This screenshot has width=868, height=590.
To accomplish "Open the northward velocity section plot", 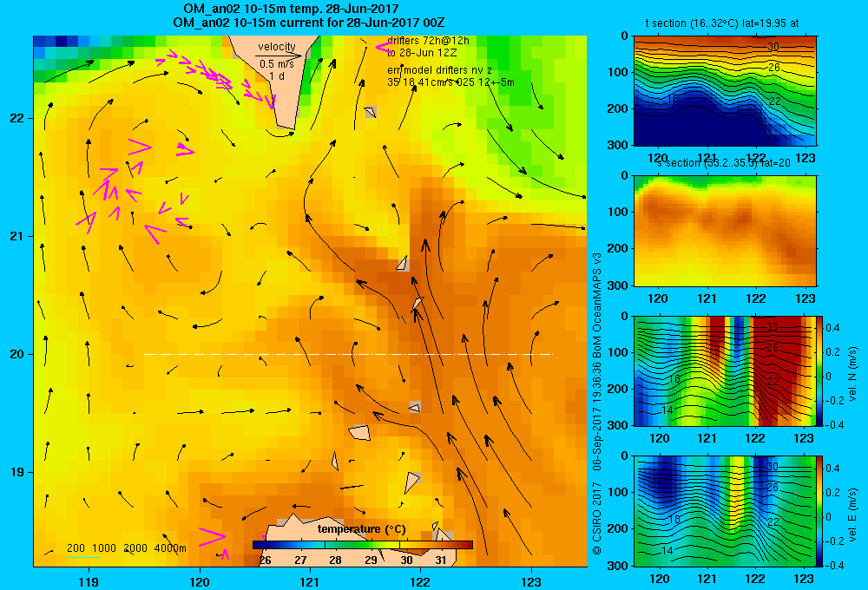I will point(725,370).
